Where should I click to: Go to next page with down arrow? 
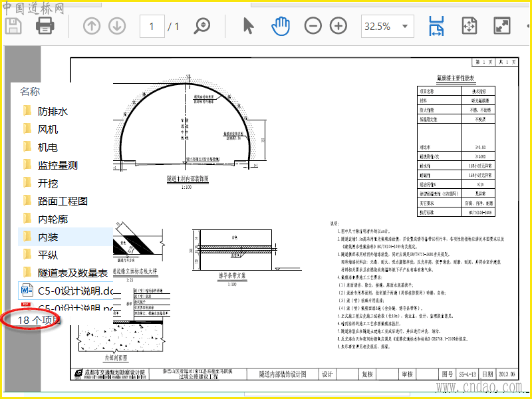[117, 27]
